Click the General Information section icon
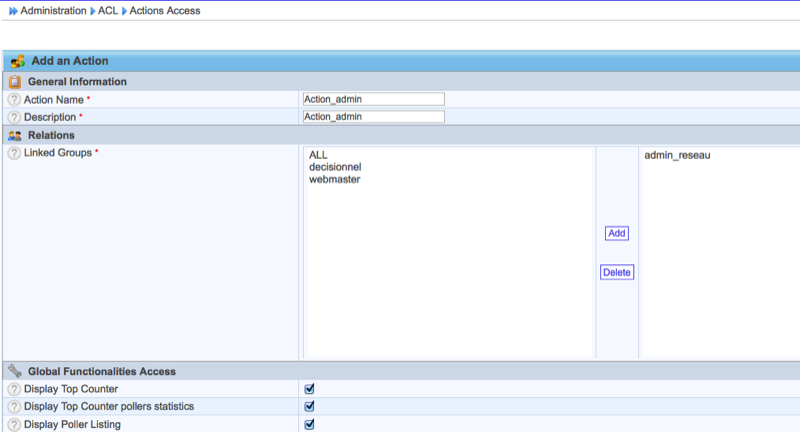Viewport: 800px width, 432px height. coord(15,82)
